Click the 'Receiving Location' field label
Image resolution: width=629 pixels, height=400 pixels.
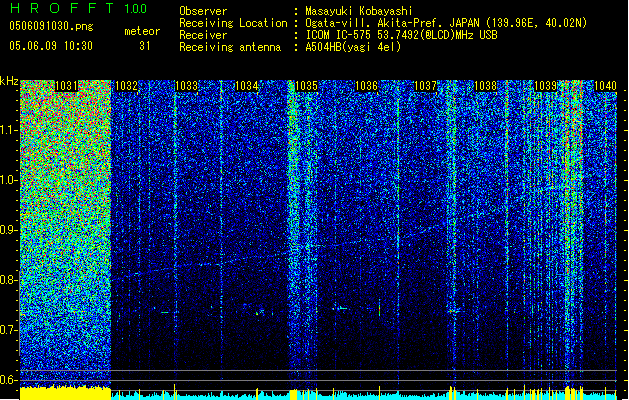click(x=233, y=23)
